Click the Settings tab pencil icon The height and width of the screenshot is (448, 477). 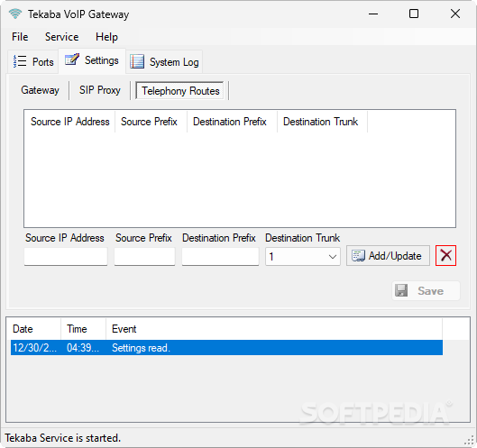pyautogui.click(x=72, y=59)
